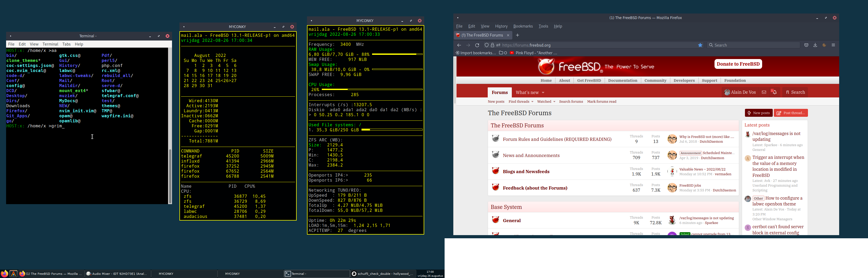868x278 pixels.
Task: Open Firefox File menu
Action: click(459, 26)
